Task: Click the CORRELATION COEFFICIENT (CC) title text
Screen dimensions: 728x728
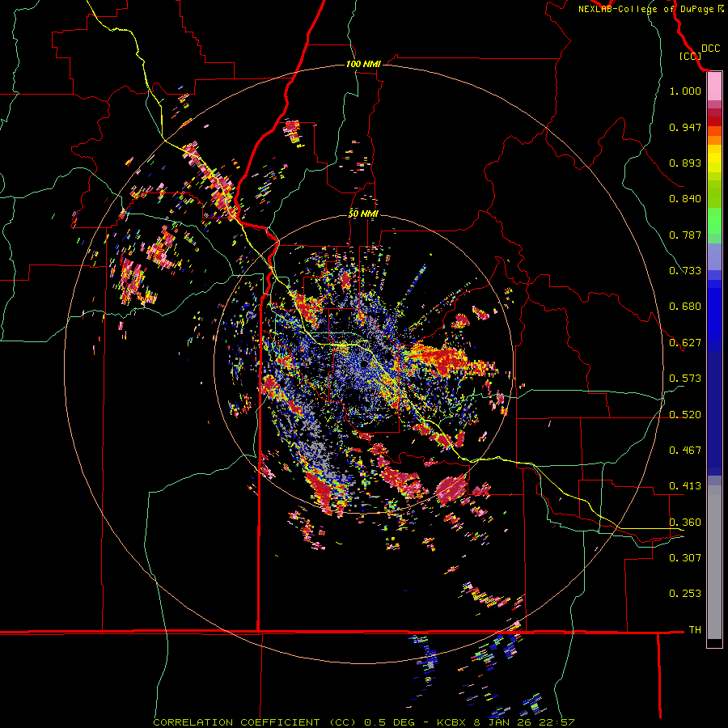Action: pos(255,722)
